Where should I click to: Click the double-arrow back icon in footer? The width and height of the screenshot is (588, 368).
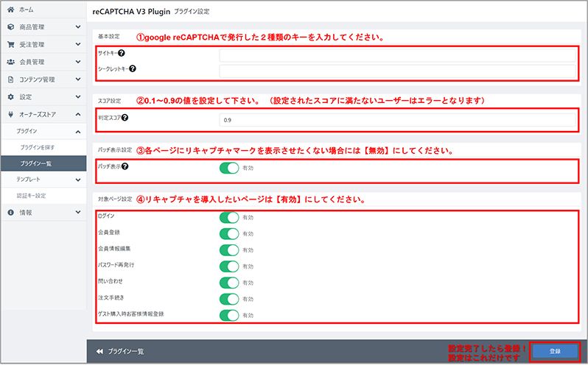(x=99, y=352)
